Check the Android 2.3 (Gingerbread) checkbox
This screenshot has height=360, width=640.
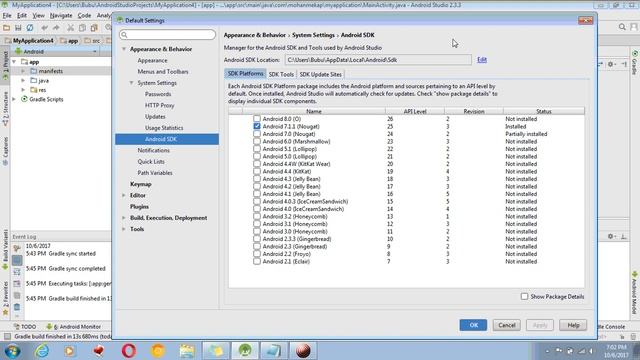pyautogui.click(x=257, y=246)
